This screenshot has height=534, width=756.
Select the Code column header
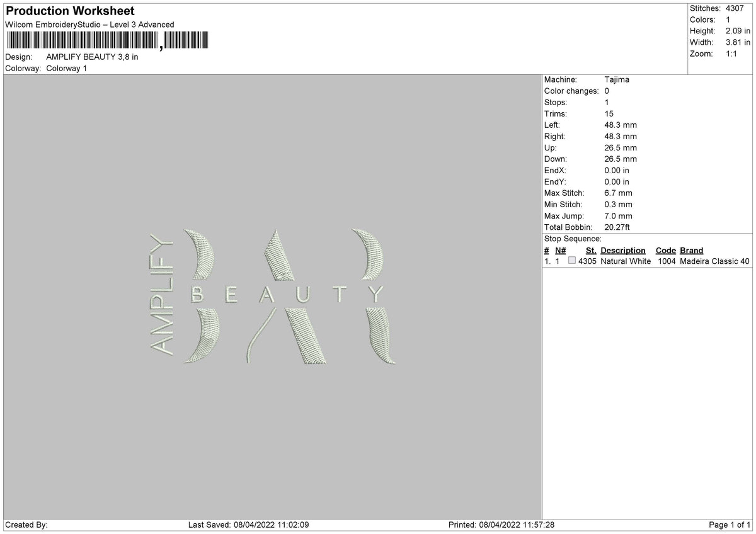(666, 250)
